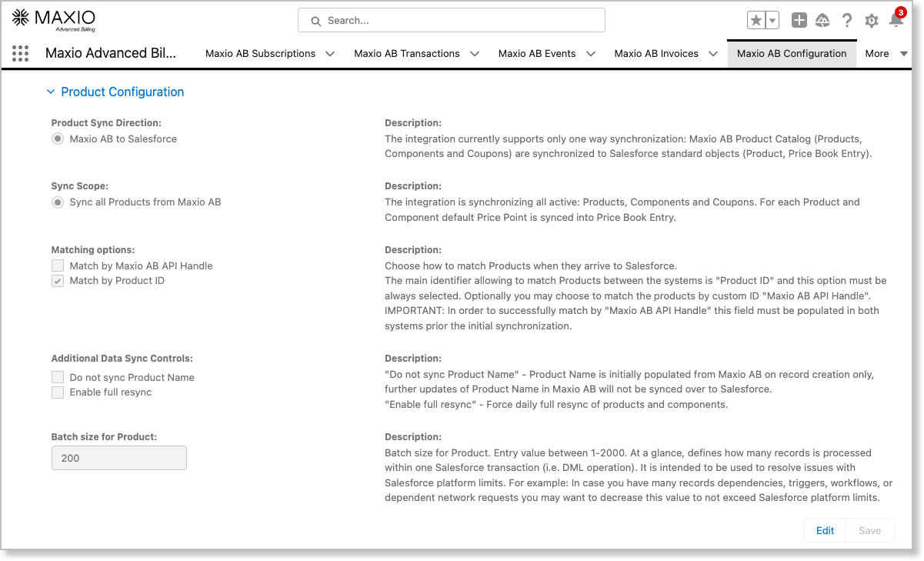The image size is (924, 561).
Task: Click the Favorites star icon
Action: (756, 21)
